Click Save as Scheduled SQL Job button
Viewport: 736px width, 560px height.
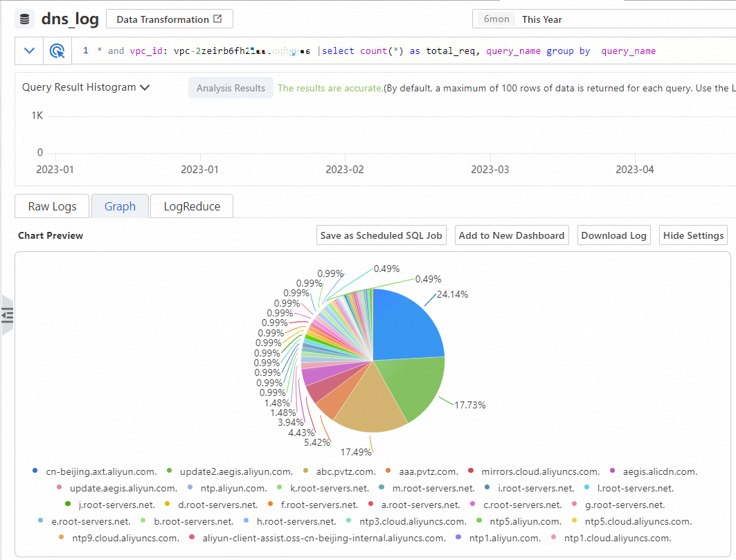click(x=381, y=235)
